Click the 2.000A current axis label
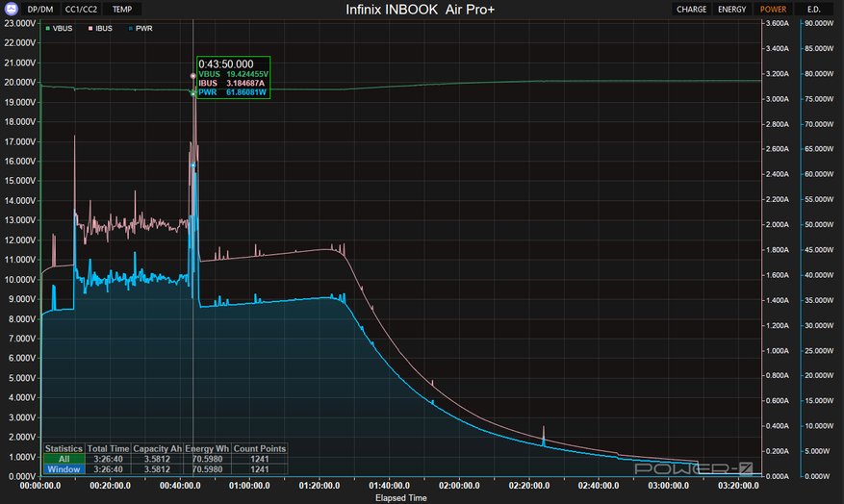Image resolution: width=844 pixels, height=504 pixels. click(778, 225)
